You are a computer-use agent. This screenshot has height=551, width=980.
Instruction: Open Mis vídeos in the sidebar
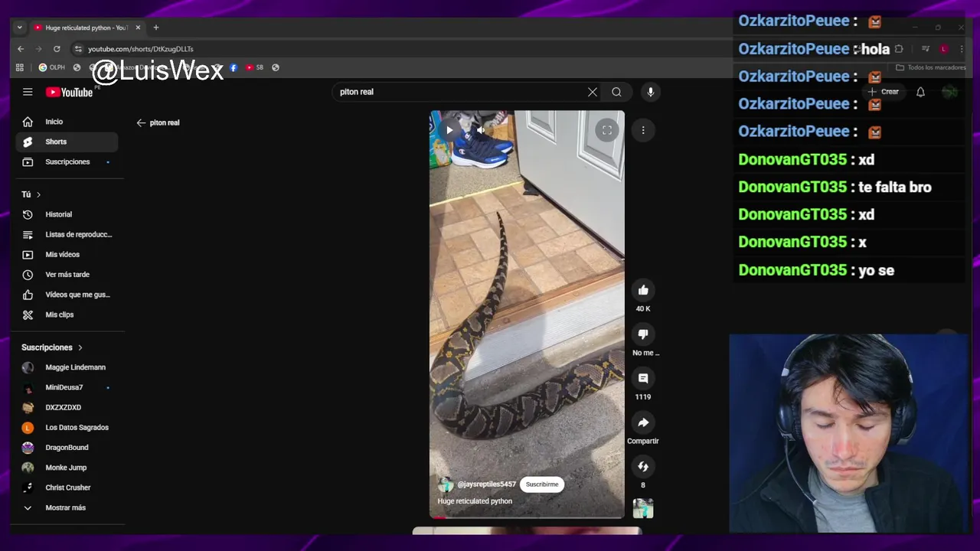(67, 254)
